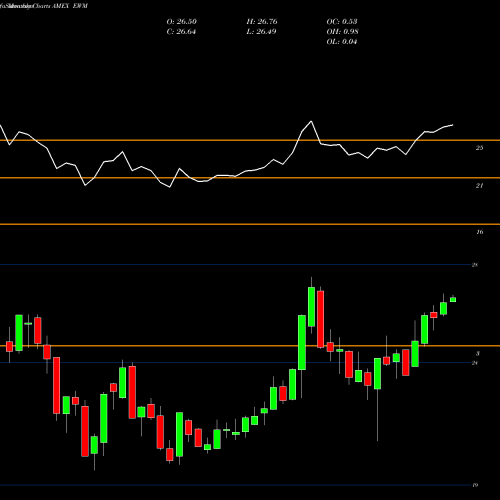The width and height of the screenshot is (500, 500).
Task: Click the '28' price axis label
Action: point(475,265)
